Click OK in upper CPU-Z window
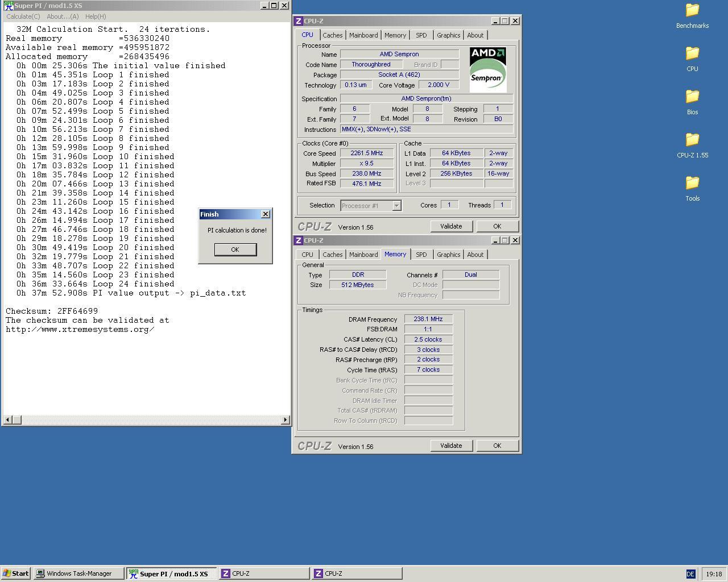The height and width of the screenshot is (582, 728). coord(497,226)
